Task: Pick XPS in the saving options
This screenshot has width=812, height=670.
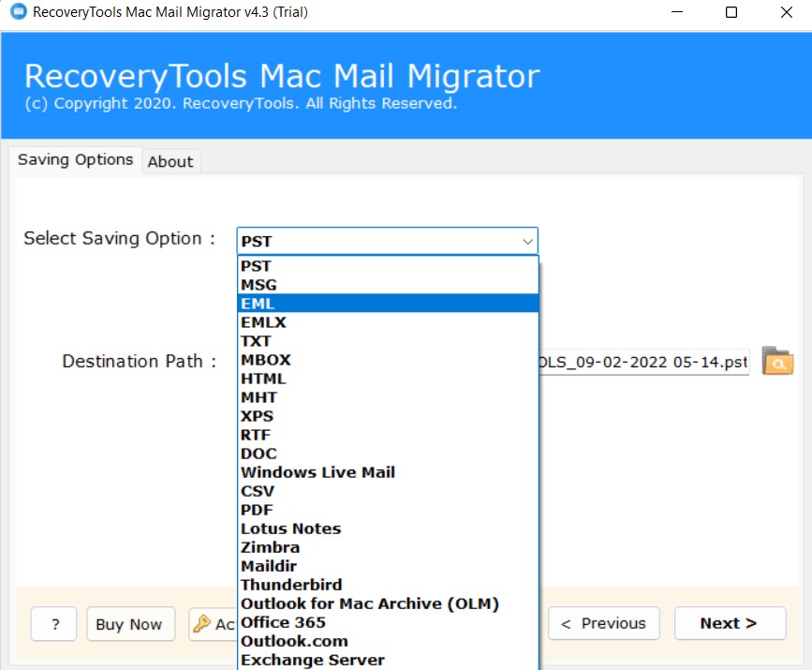Action: point(388,415)
